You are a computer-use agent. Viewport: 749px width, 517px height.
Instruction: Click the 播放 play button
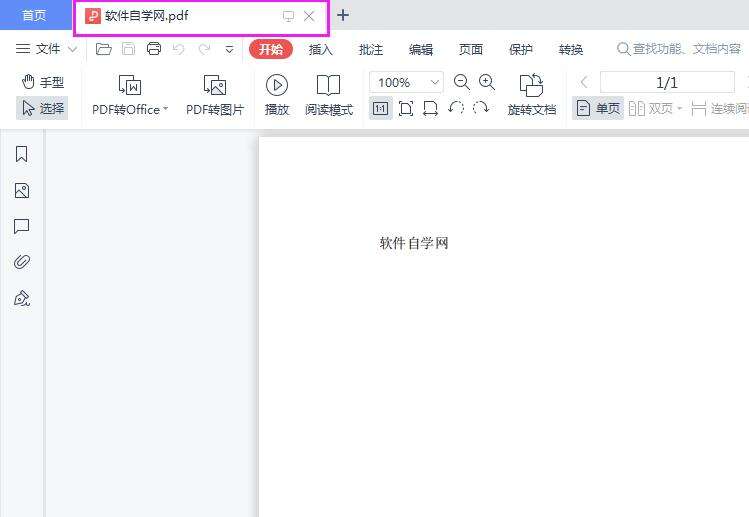coord(277,95)
